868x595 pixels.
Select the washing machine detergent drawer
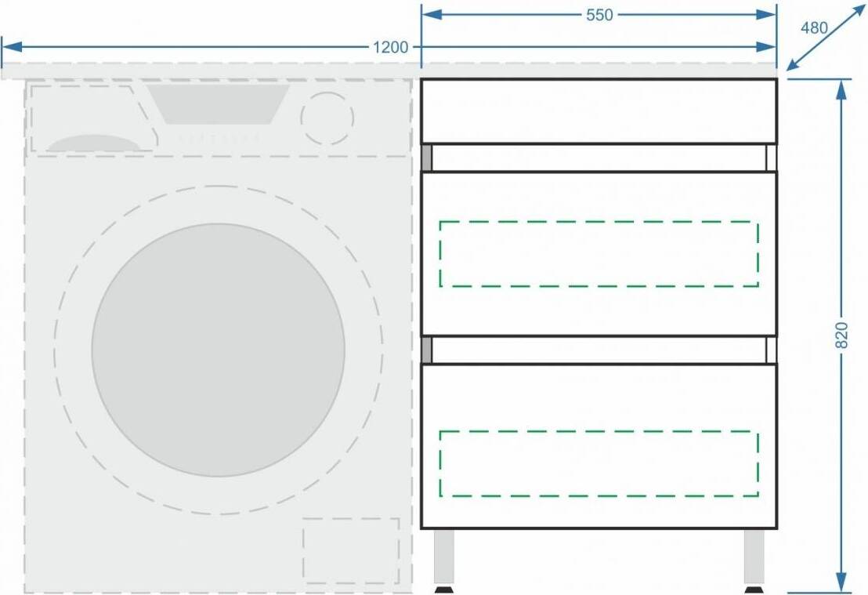(x=90, y=119)
